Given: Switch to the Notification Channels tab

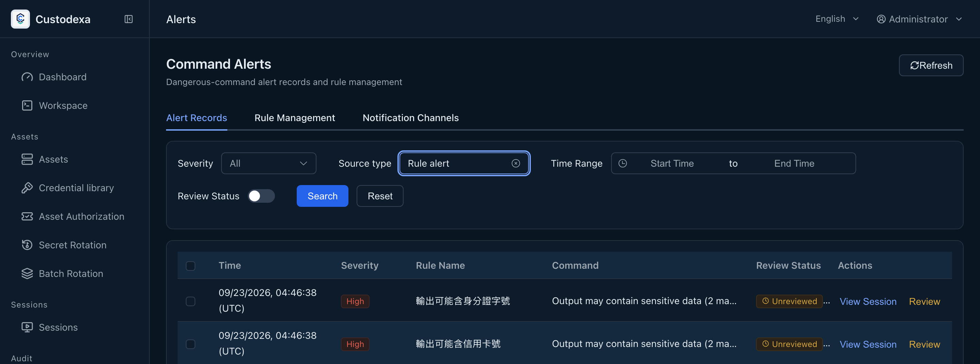Looking at the screenshot, I should (x=410, y=118).
